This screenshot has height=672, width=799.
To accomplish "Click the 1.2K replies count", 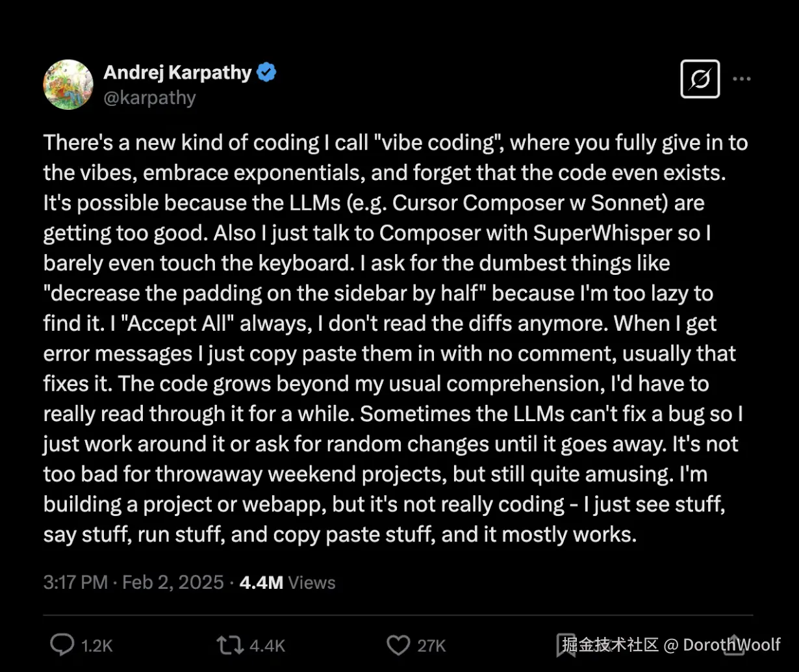I will 97,645.
